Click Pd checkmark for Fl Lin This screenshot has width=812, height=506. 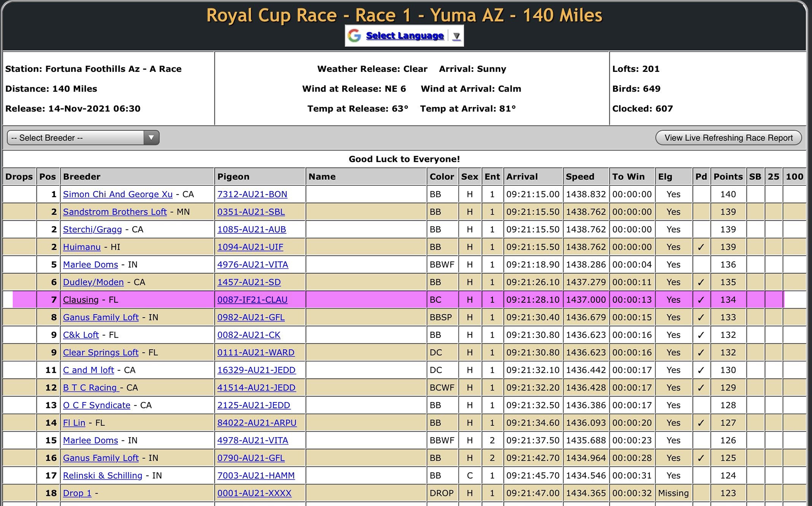(701, 423)
